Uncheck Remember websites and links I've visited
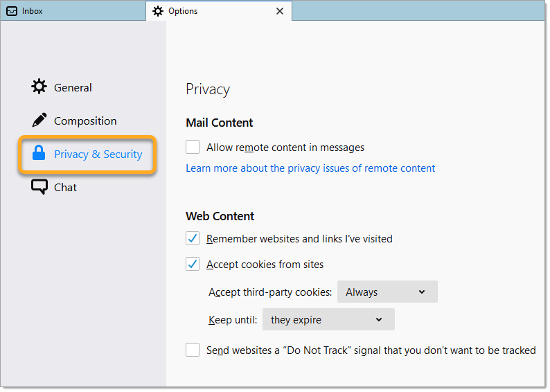 (193, 239)
